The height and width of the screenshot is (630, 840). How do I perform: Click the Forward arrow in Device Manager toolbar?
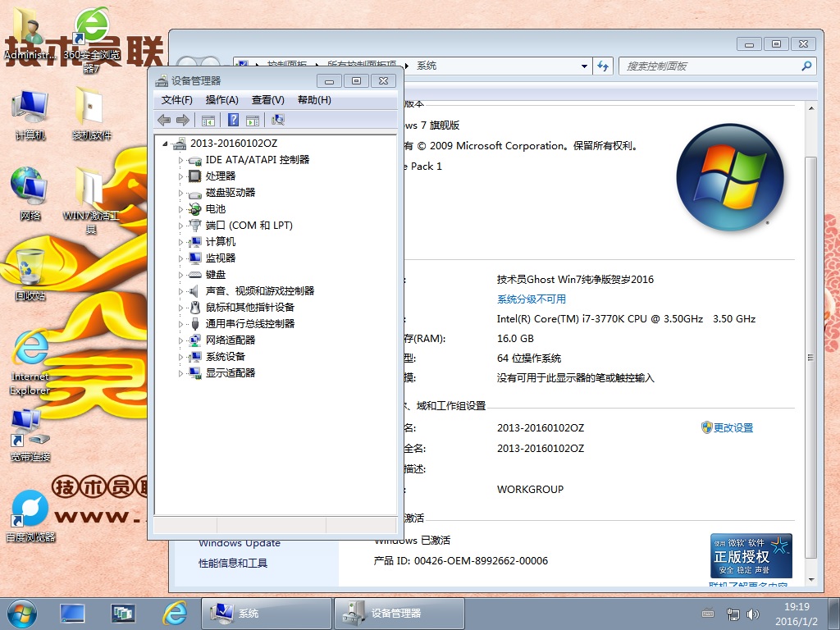[183, 120]
